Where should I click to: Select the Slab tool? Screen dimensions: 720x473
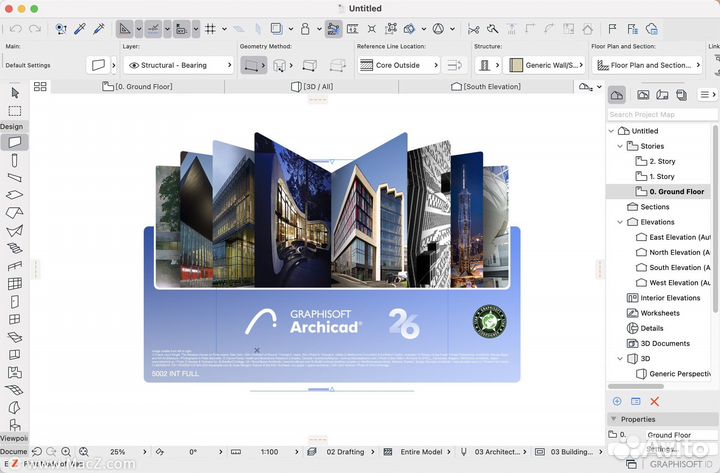pos(15,195)
